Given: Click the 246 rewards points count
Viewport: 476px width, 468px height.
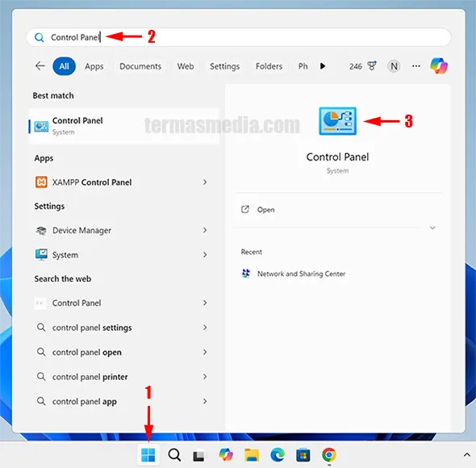Looking at the screenshot, I should coord(355,66).
